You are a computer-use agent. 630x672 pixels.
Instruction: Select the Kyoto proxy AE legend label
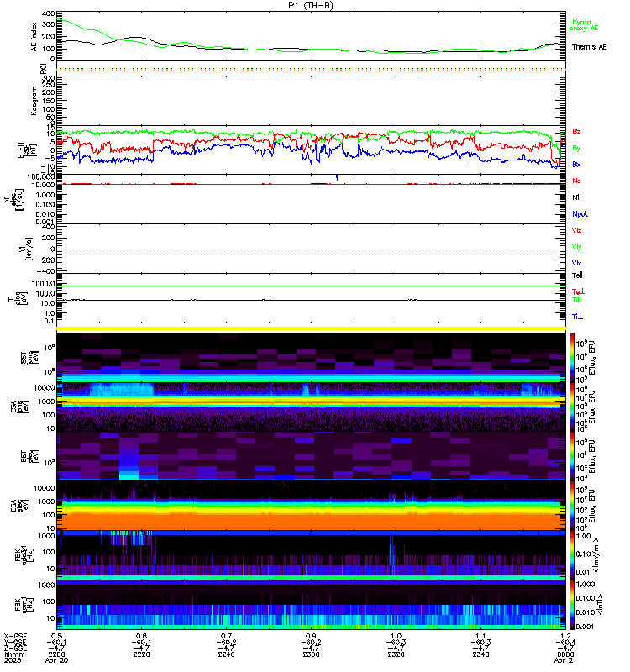(x=583, y=25)
